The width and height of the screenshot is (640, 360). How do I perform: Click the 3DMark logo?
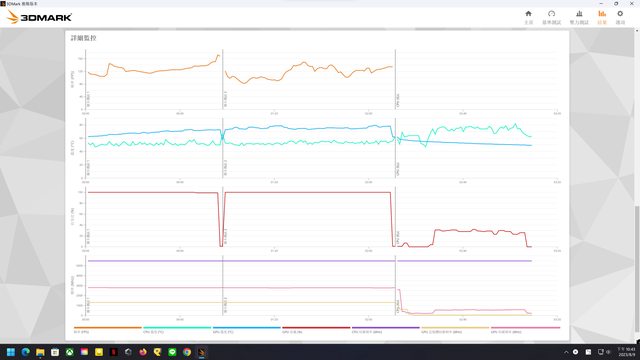[x=40, y=17]
